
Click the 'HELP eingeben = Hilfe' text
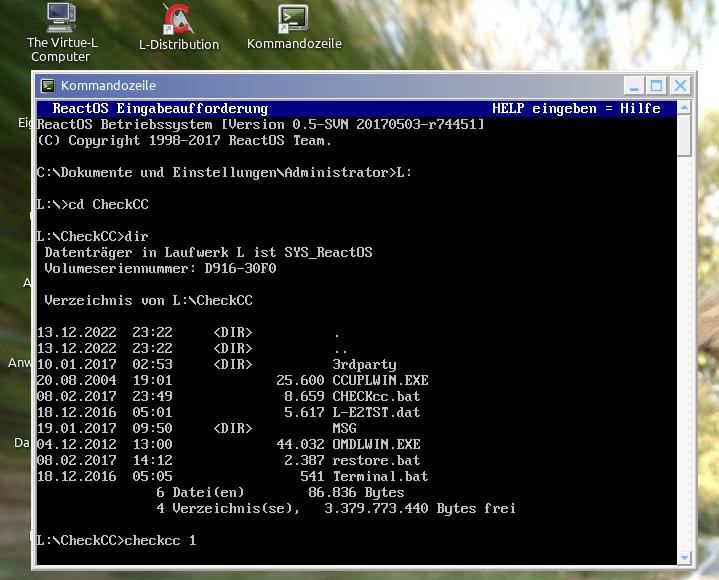(x=576, y=109)
